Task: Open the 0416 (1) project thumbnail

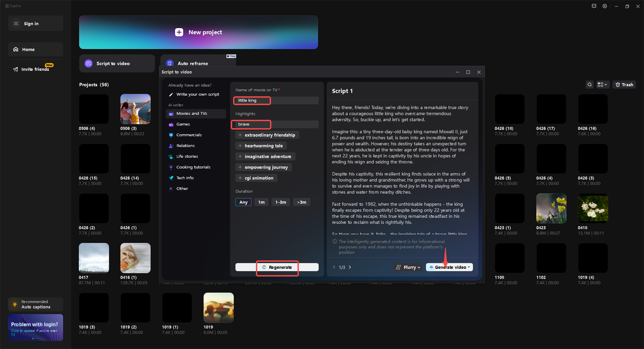Action: pos(136,258)
